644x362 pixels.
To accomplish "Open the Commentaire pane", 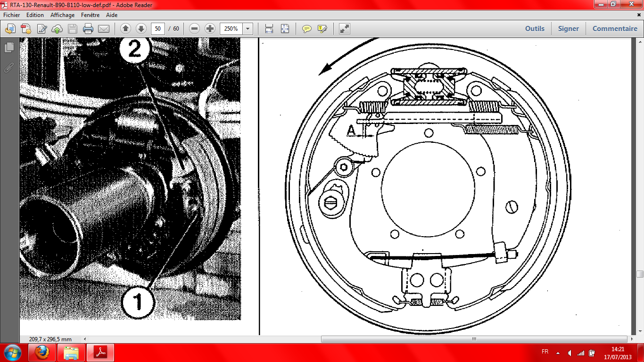I will coord(614,29).
